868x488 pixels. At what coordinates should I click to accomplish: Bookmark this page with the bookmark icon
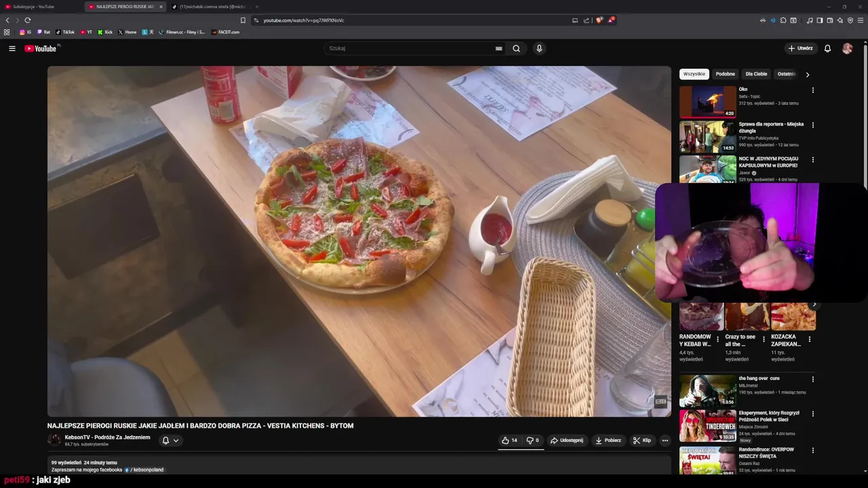[243, 20]
